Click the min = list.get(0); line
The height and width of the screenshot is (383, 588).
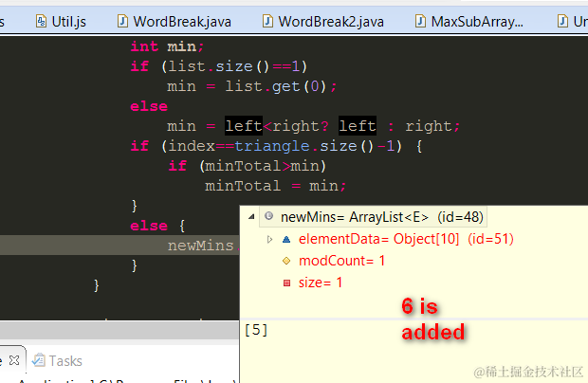(252, 86)
